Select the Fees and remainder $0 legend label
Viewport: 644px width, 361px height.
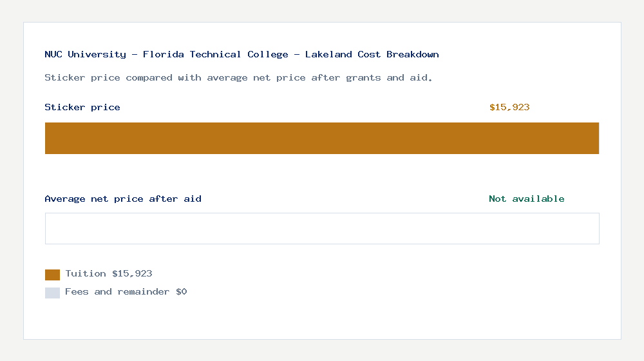pyautogui.click(x=126, y=292)
